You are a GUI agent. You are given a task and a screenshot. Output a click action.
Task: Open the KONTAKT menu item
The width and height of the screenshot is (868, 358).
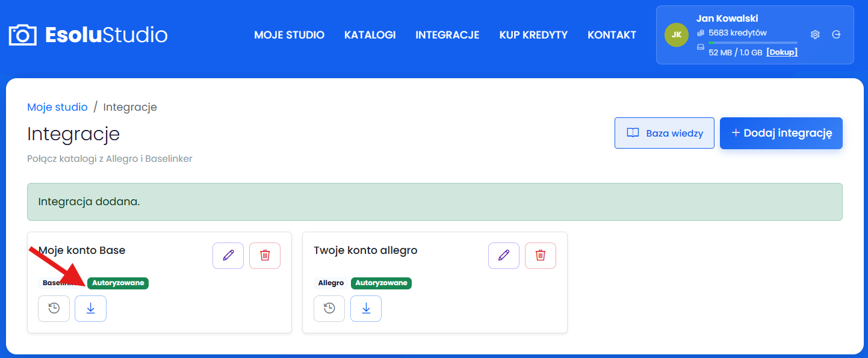point(612,35)
